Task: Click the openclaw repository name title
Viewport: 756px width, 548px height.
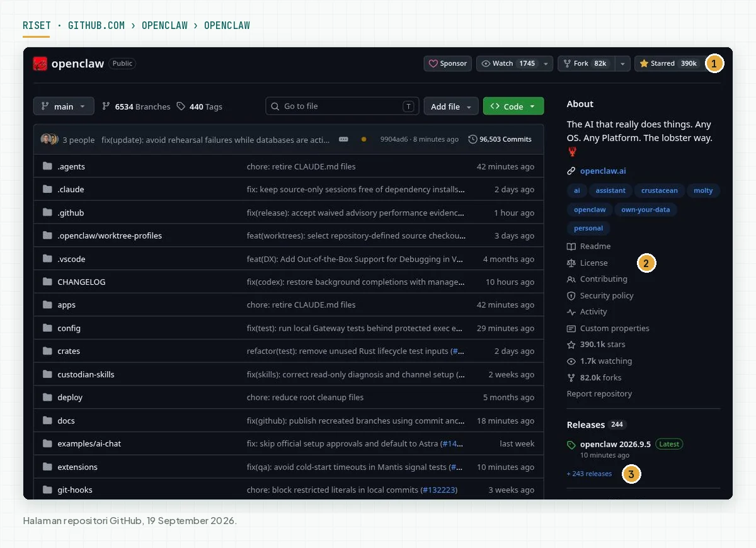Action: pos(78,64)
